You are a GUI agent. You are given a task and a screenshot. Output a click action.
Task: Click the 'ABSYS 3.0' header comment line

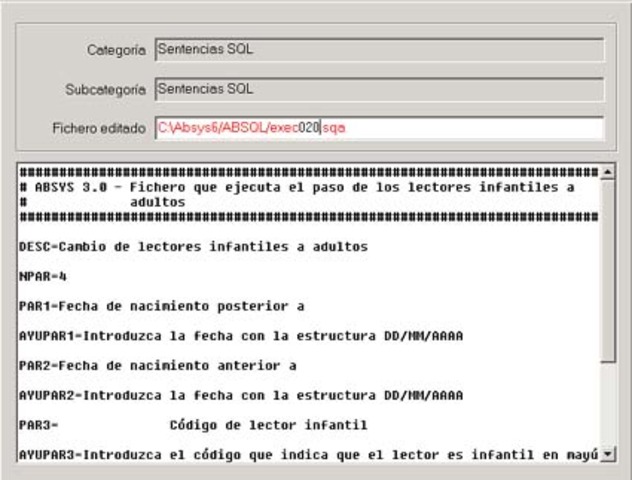(x=297, y=187)
